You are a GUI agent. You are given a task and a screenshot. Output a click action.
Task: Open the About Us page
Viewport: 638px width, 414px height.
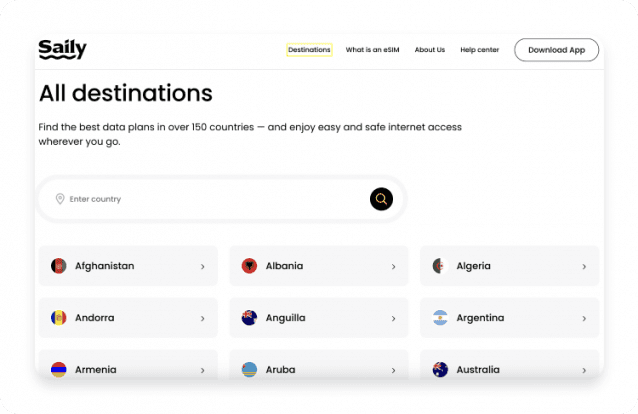(430, 50)
